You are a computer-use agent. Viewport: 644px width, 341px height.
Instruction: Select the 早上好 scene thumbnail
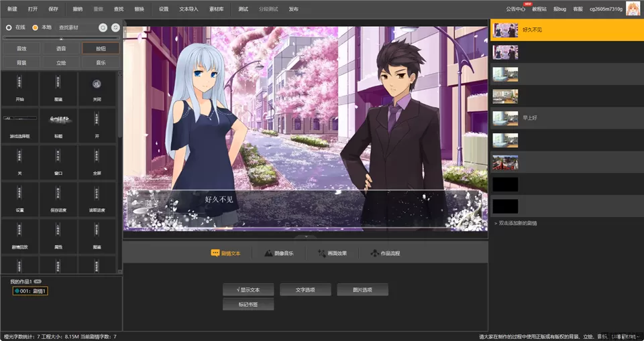coord(505,119)
